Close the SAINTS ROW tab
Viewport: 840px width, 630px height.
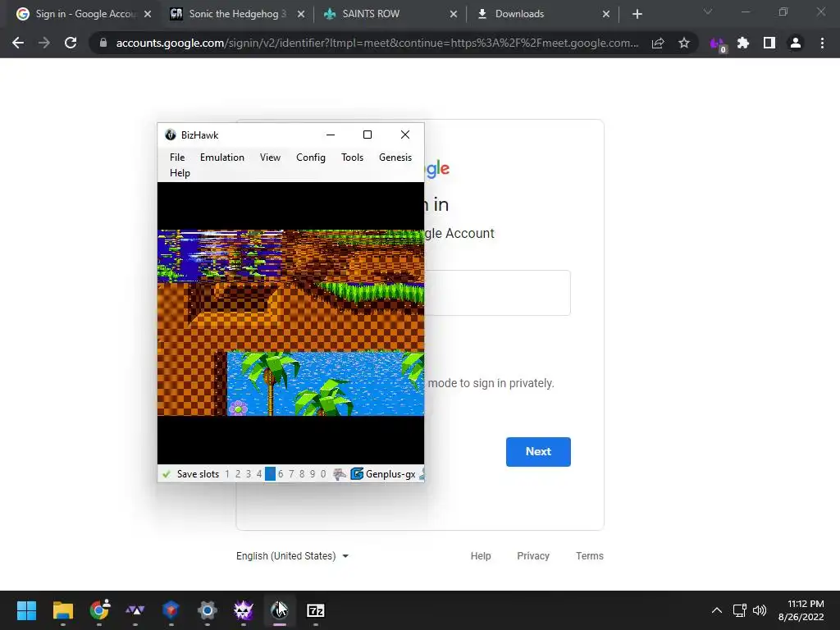pyautogui.click(x=454, y=14)
